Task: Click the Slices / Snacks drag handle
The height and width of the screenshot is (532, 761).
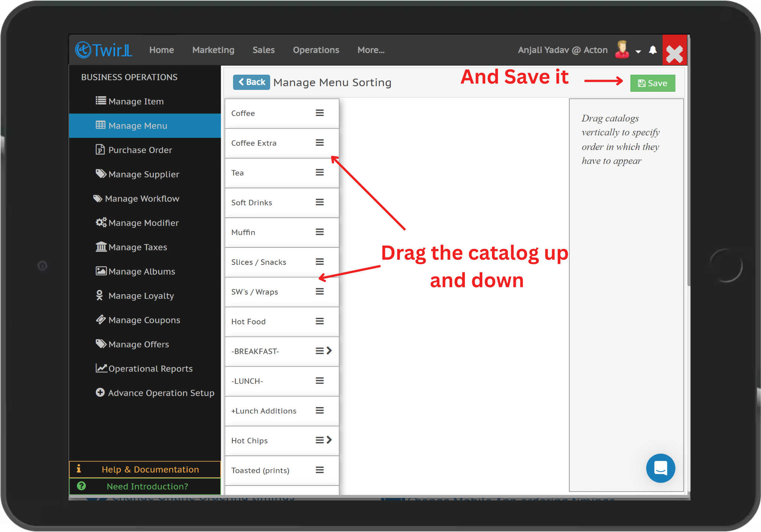Action: pos(320,262)
